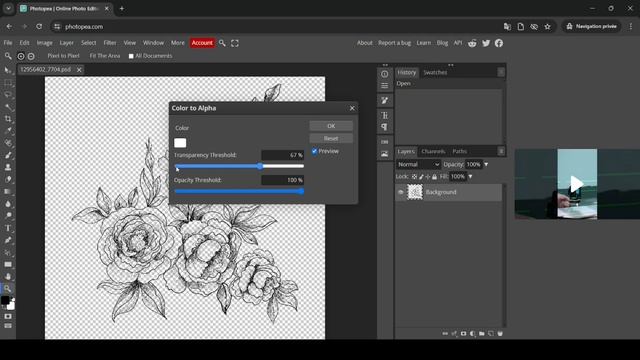Open the Report a bug link
640x360 pixels.
click(394, 43)
